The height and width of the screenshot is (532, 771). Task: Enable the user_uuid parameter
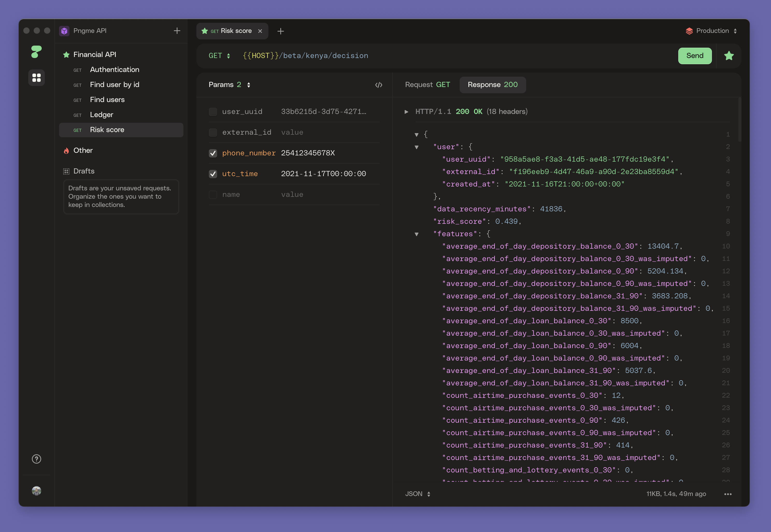213,112
